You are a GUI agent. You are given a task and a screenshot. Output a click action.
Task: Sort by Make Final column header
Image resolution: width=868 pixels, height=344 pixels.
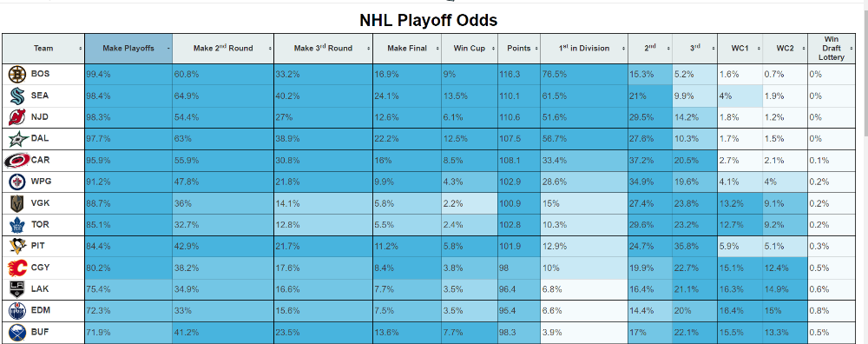(x=407, y=48)
